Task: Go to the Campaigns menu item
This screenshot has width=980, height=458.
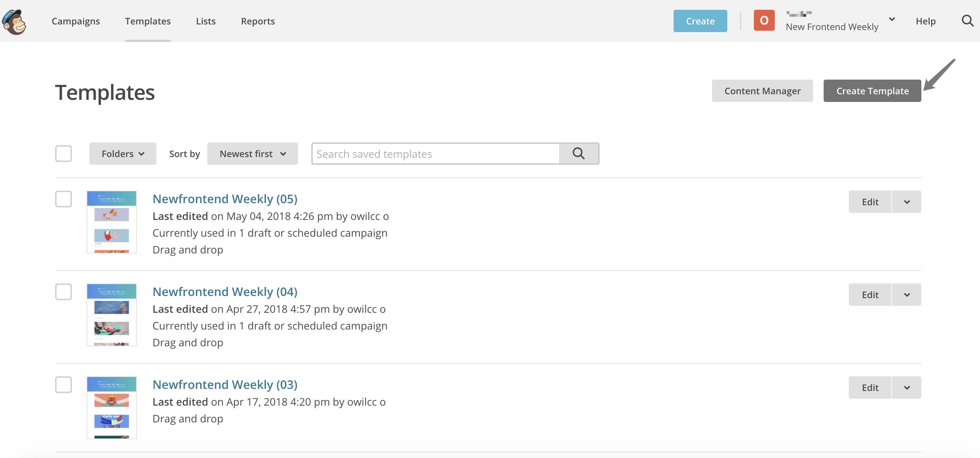Action: click(x=76, y=21)
